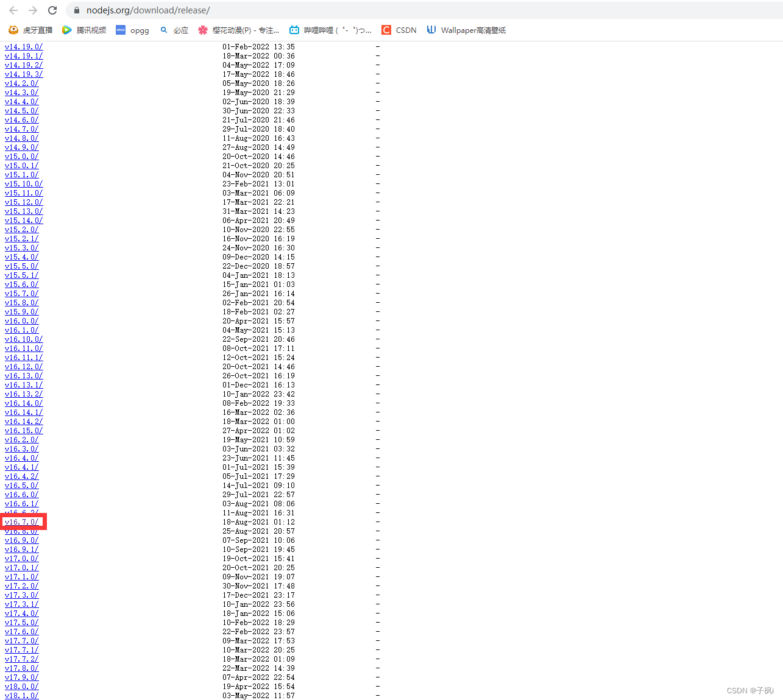Image resolution: width=783 pixels, height=700 pixels.
Task: Open the v16.10.0/ directory link
Action: pyautogui.click(x=24, y=339)
